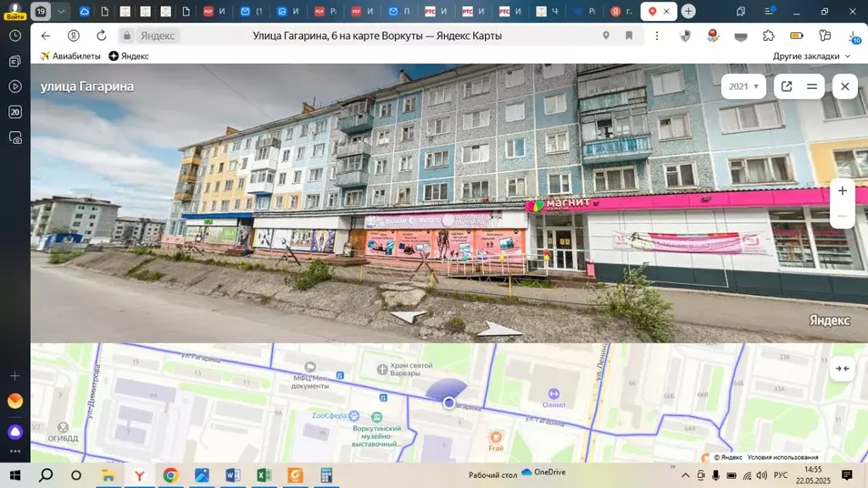868x488 pixels.
Task: Open the three-dot page options menu
Action: [x=657, y=36]
